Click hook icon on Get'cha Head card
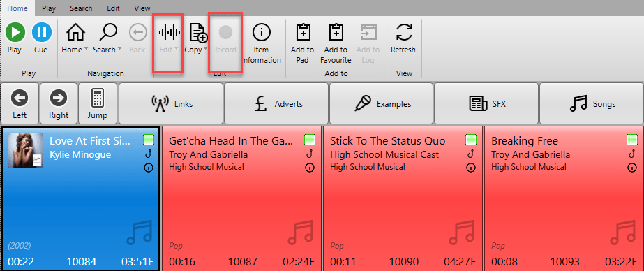The width and height of the screenshot is (644, 271). click(x=310, y=154)
